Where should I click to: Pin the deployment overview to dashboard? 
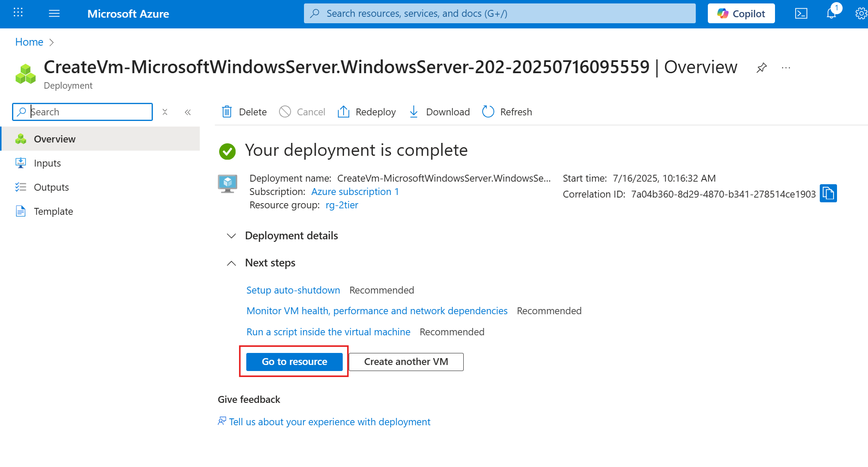click(762, 68)
